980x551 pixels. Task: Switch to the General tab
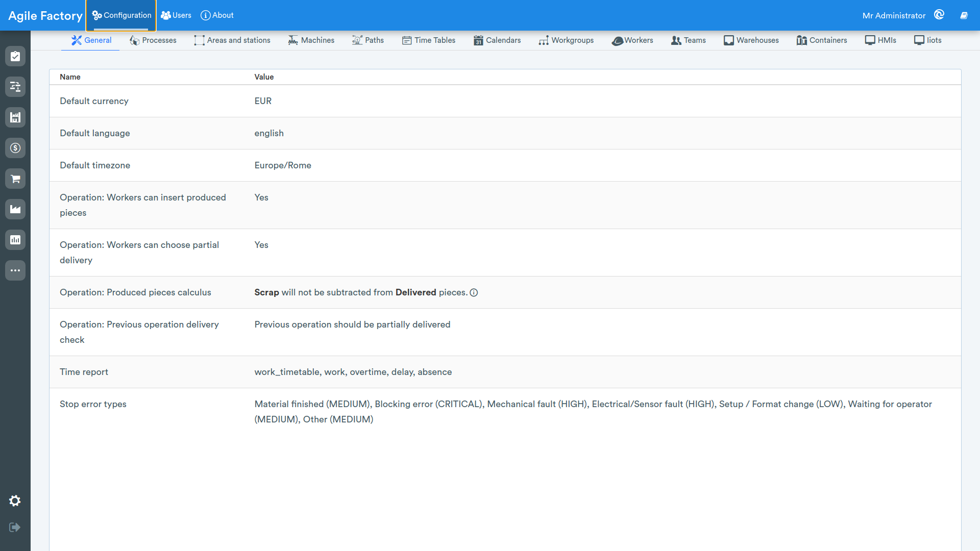point(91,40)
